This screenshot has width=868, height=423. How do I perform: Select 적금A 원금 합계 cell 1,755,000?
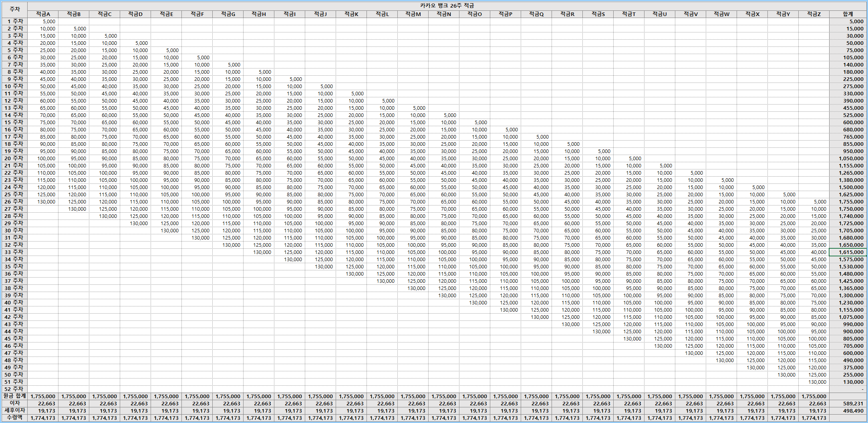pyautogui.click(x=43, y=396)
